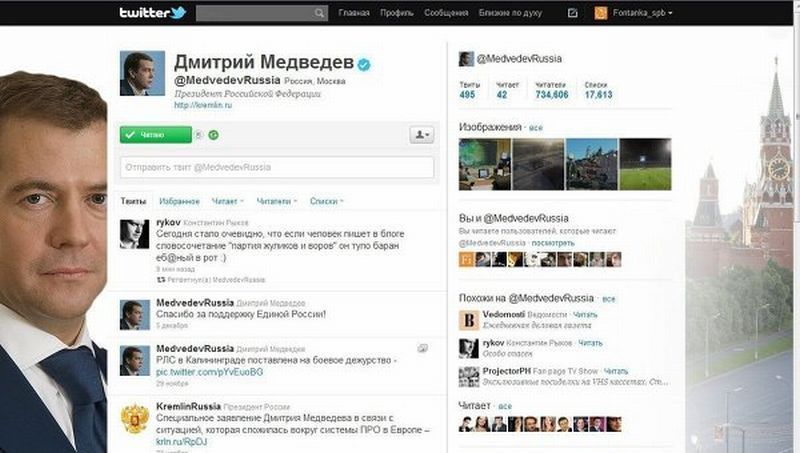800x453 pixels.
Task: Click Читать link next to rykov Константин Рыков
Action: coord(590,343)
